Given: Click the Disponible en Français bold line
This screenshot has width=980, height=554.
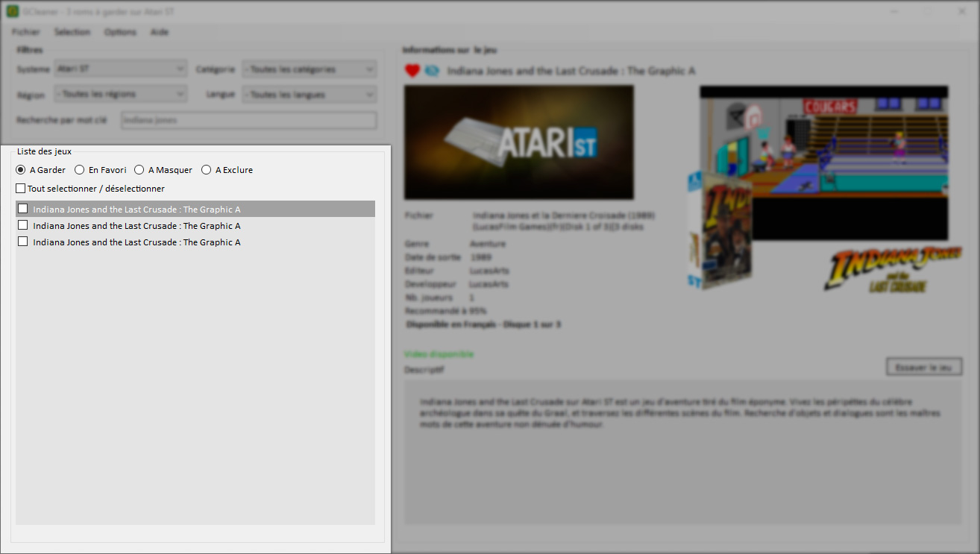Looking at the screenshot, I should click(483, 324).
